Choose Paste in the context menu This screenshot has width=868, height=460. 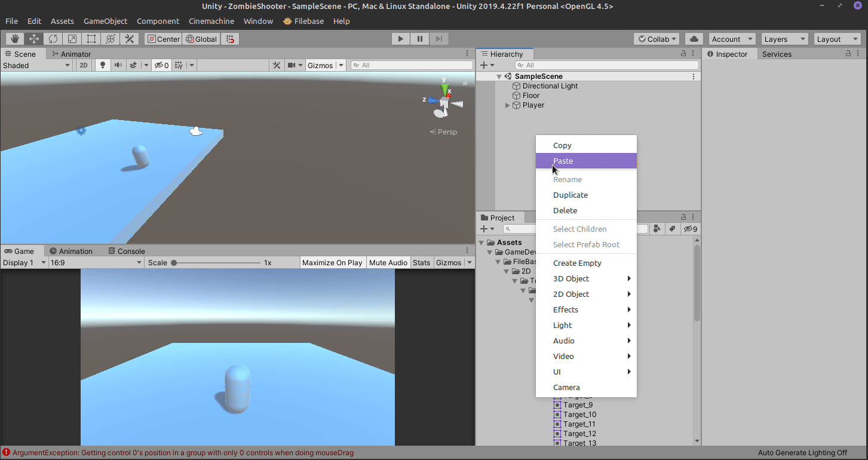(586, 161)
